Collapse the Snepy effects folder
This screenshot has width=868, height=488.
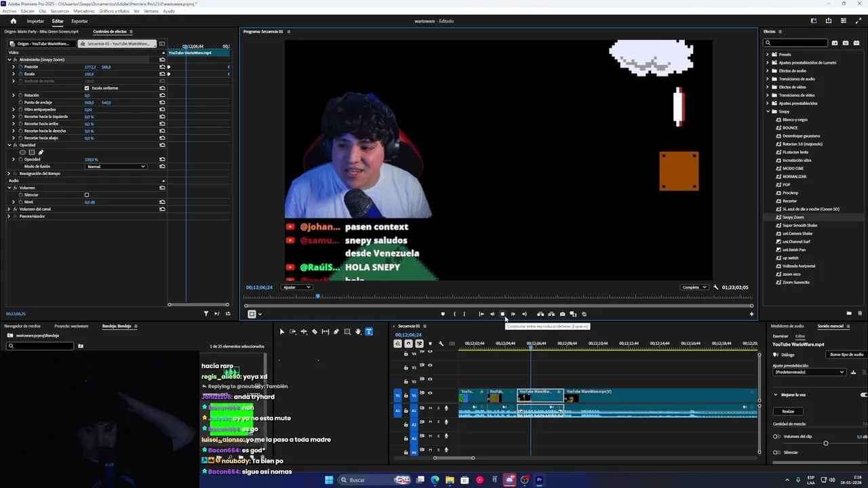(768, 111)
